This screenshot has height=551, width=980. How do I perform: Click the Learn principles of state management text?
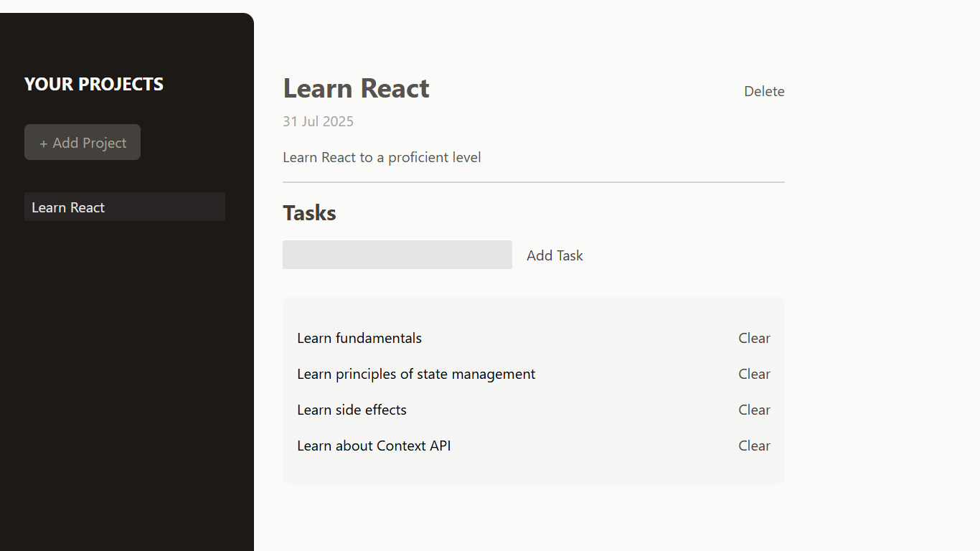(415, 374)
